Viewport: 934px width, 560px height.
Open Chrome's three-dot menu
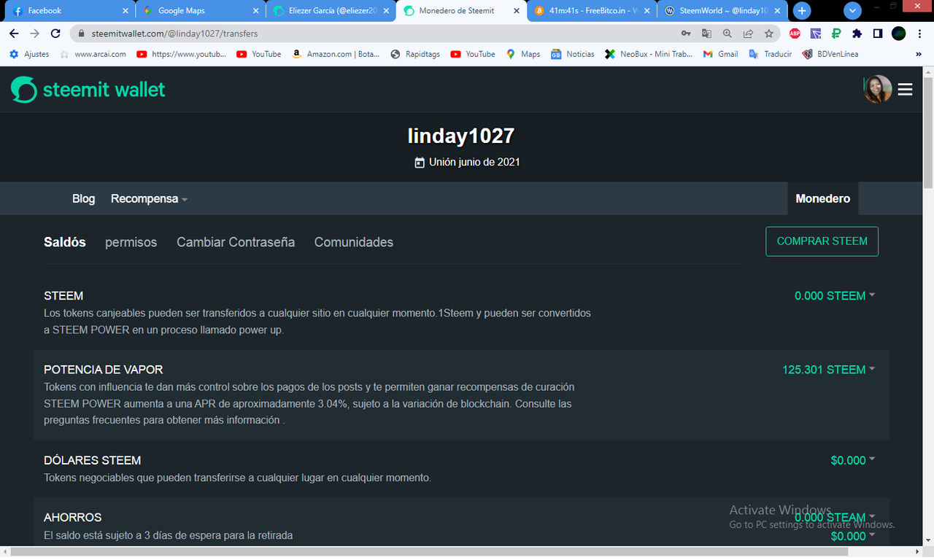[919, 34]
